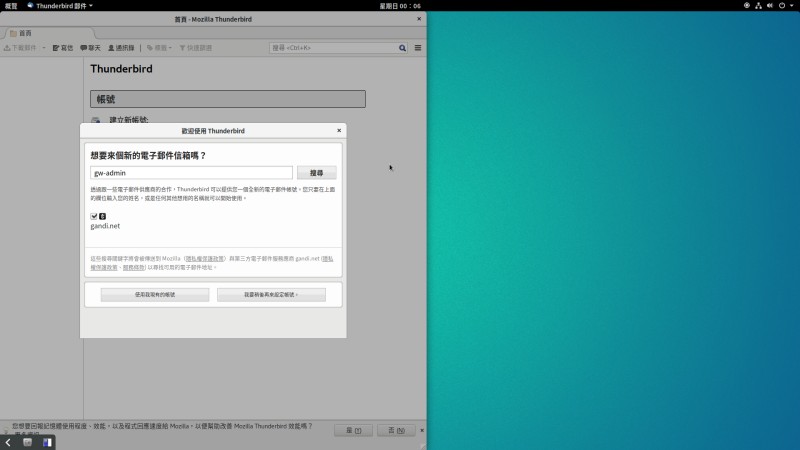This screenshot has width=800, height=450.
Task: Dismiss the telemetry notification bar
Action: point(421,431)
